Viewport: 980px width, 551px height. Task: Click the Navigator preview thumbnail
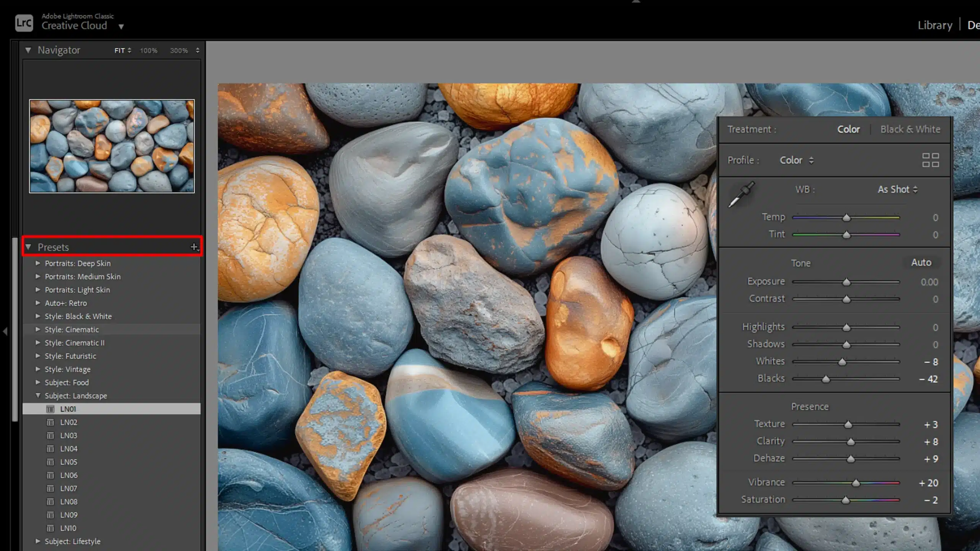112,146
